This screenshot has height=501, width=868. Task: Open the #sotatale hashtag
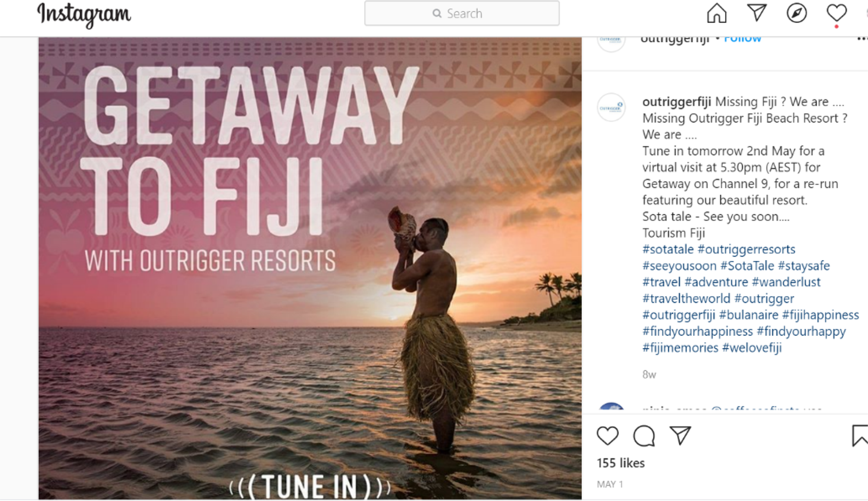pos(668,249)
